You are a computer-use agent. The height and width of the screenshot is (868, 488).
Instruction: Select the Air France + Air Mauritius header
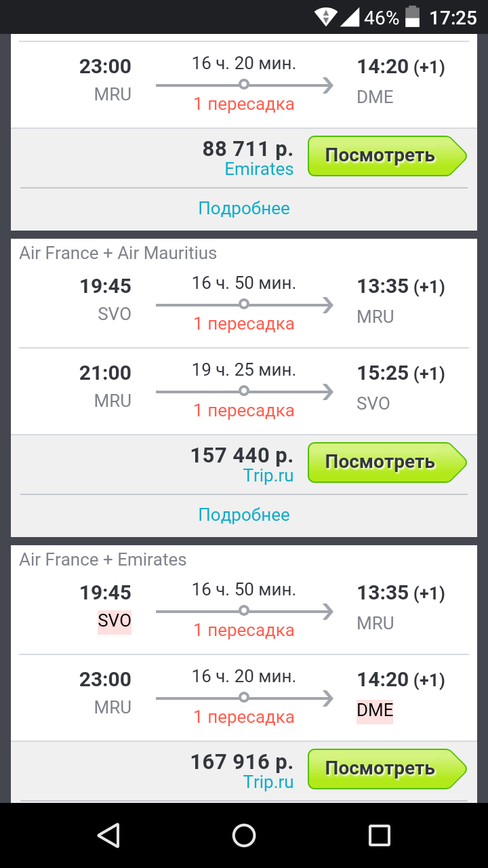coord(118,254)
